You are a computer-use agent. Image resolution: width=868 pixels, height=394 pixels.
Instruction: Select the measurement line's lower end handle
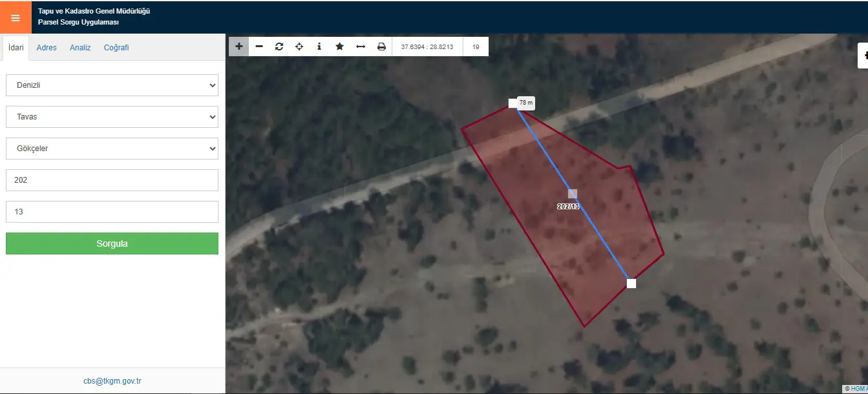631,284
